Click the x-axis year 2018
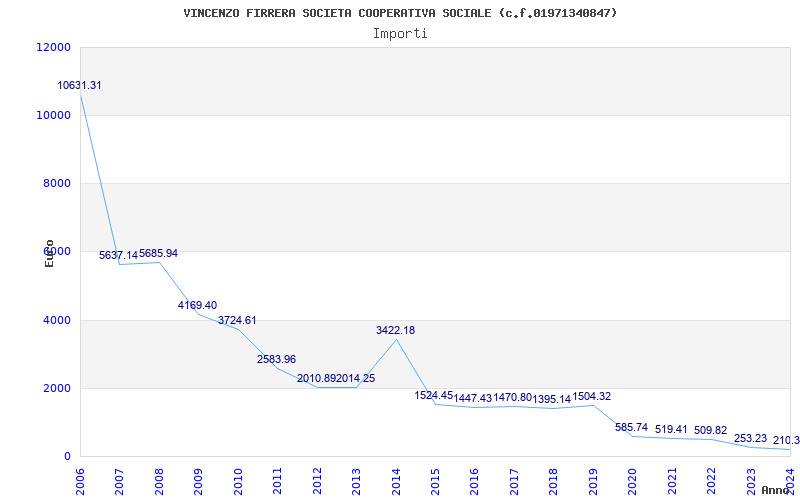This screenshot has height=500, width=800. 554,482
